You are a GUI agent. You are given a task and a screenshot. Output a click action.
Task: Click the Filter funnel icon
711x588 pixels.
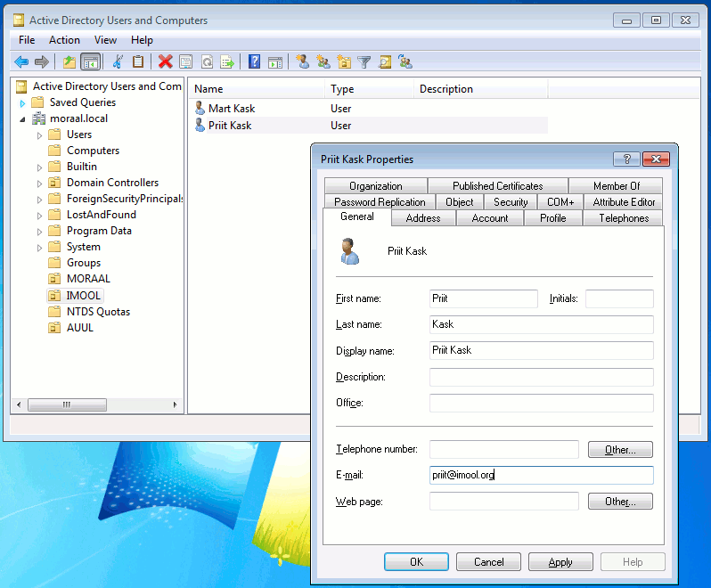(364, 61)
